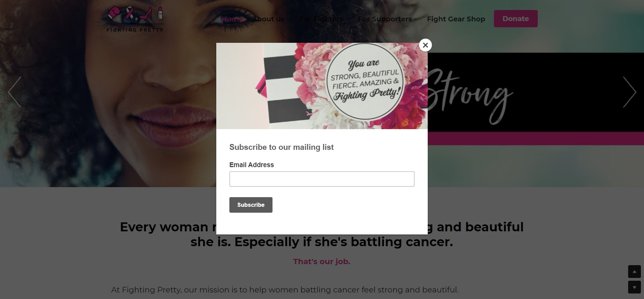The width and height of the screenshot is (644, 299).
Task: Expand the About us dropdown
Action: coord(271,19)
